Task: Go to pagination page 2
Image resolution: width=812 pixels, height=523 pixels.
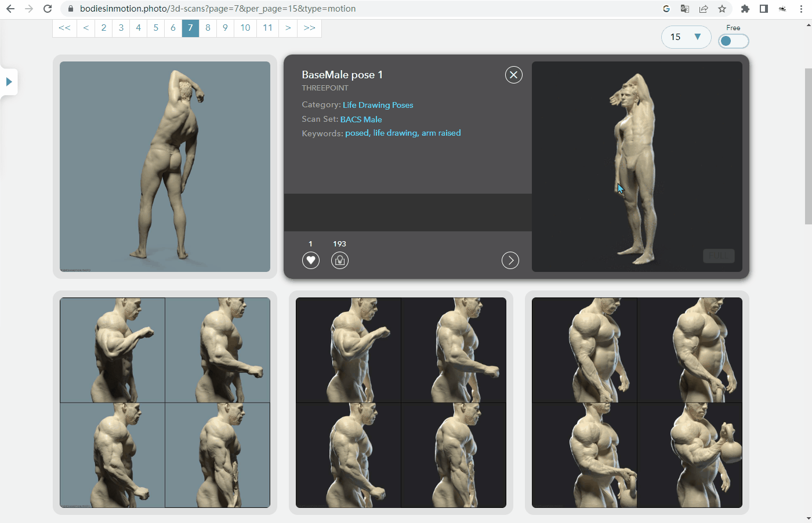Action: [104, 28]
